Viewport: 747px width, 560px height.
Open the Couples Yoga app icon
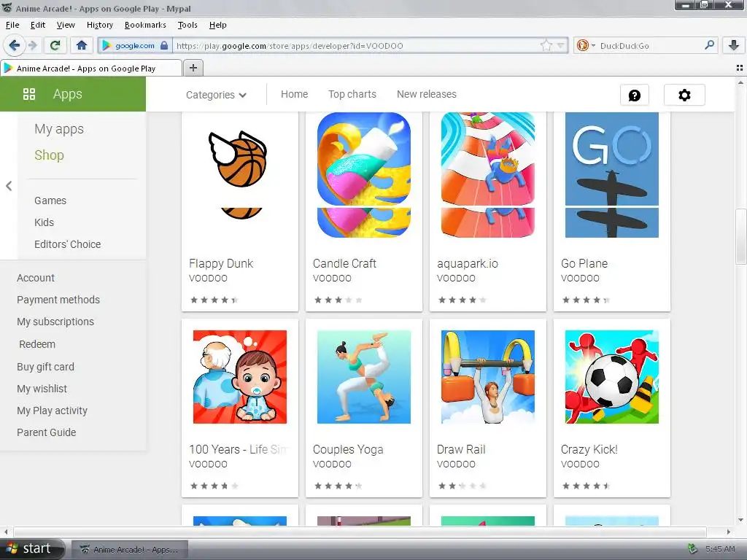[364, 377]
